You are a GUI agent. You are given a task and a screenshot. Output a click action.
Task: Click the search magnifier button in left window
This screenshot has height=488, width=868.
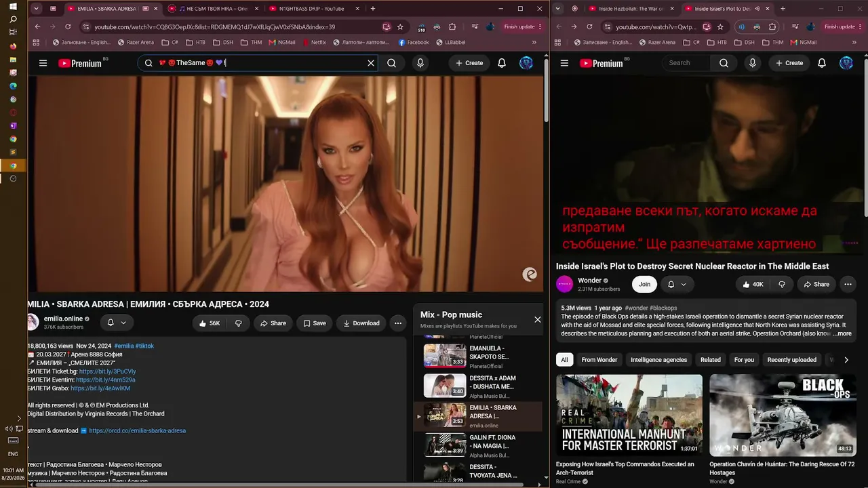391,63
